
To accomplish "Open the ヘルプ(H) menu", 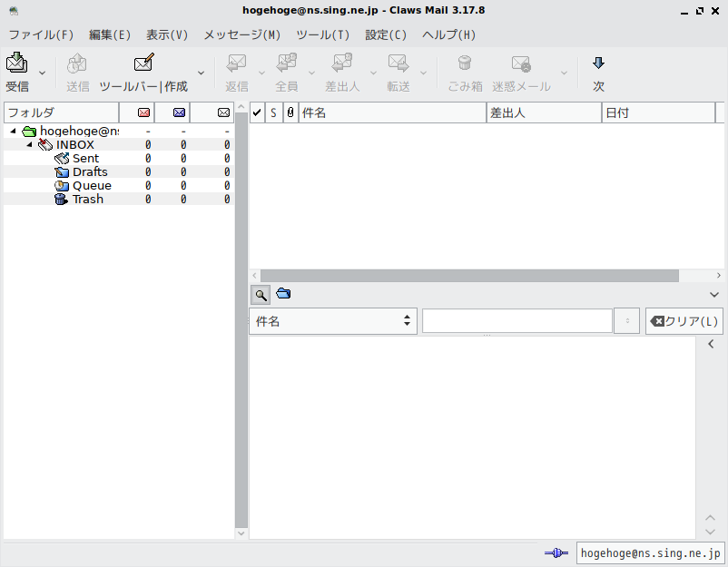I will point(448,34).
